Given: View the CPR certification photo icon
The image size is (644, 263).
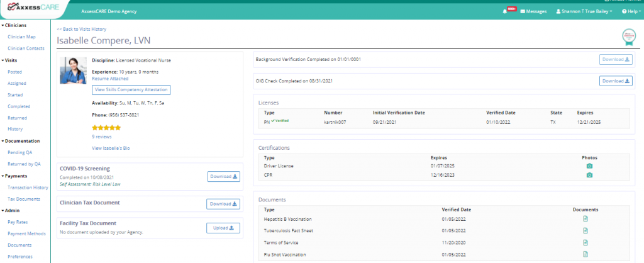Looking at the screenshot, I should click(589, 175).
